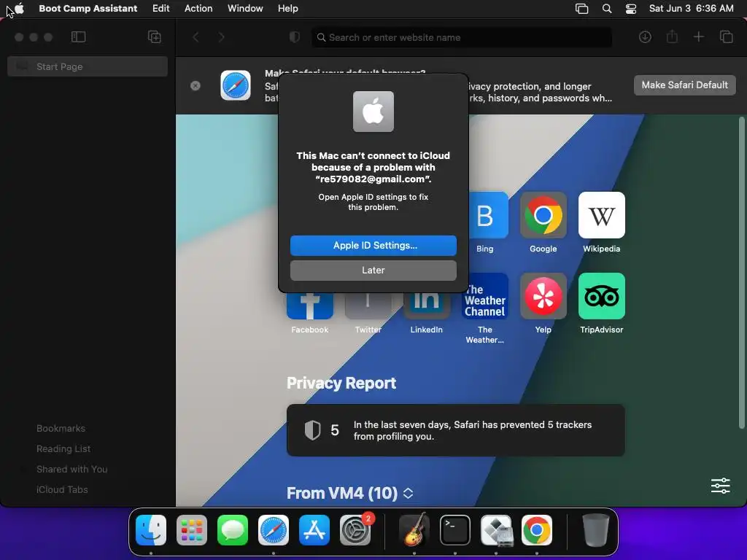
Task: Click the Share icon in Safari toolbar
Action: (x=672, y=36)
